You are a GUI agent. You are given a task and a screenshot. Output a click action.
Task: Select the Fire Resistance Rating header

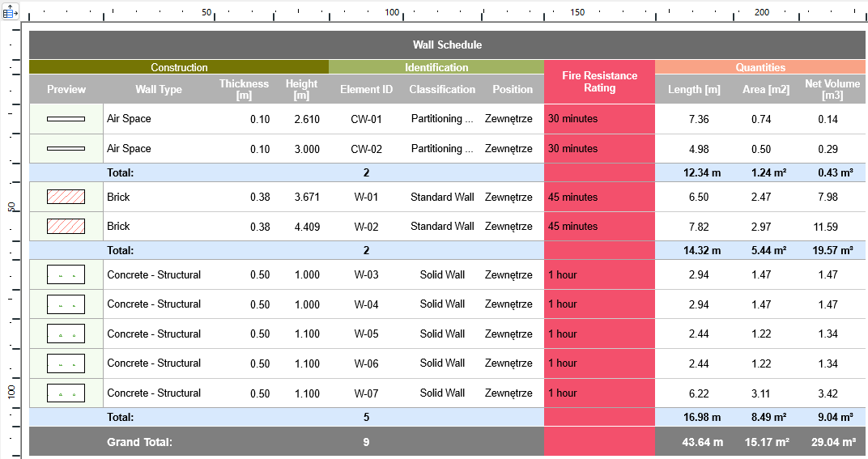coord(599,82)
